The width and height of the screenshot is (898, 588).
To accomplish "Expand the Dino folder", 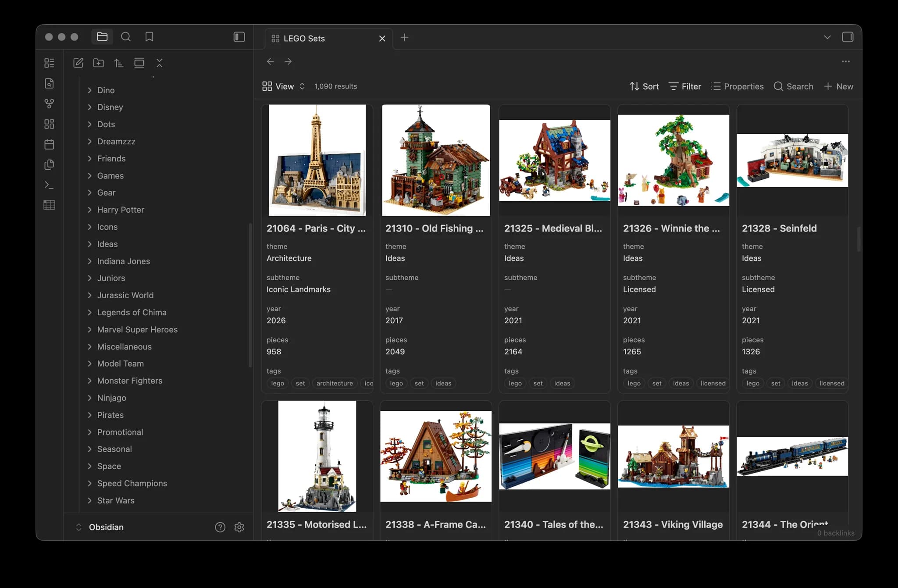I will click(89, 90).
